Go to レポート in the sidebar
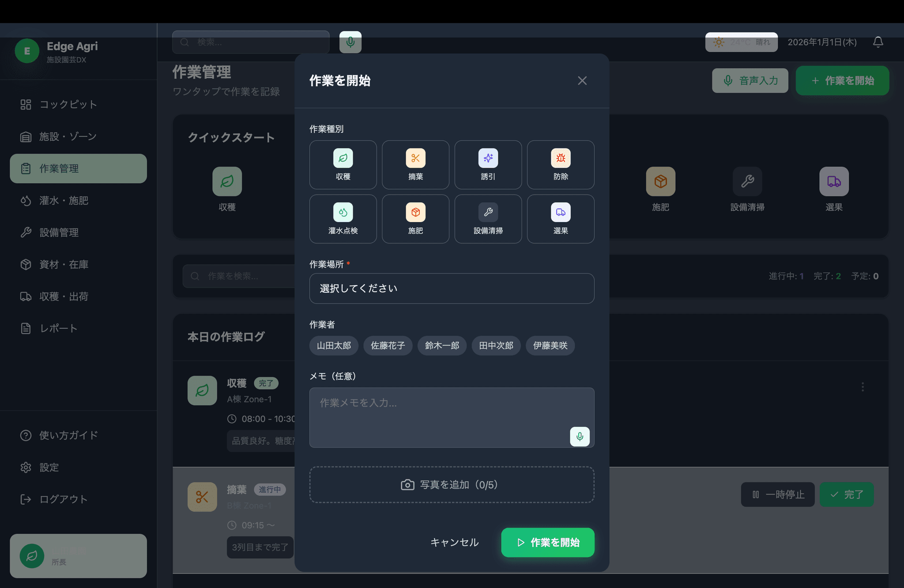Screen dimensions: 904x588 (58, 328)
